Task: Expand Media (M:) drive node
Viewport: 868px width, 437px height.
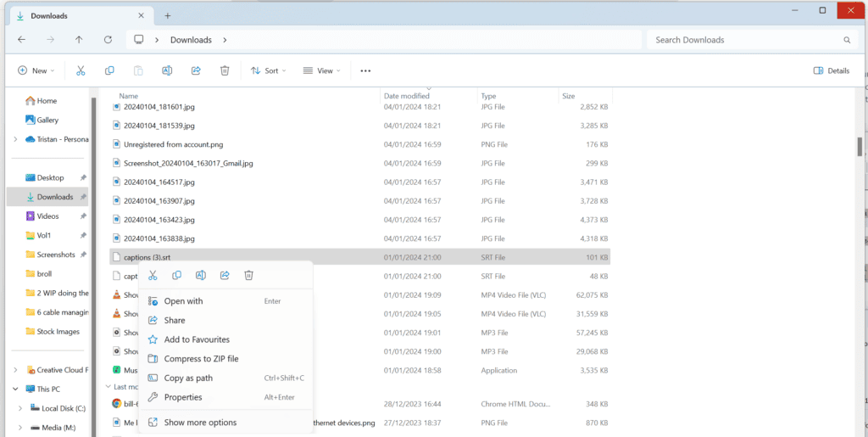Action: coord(20,428)
